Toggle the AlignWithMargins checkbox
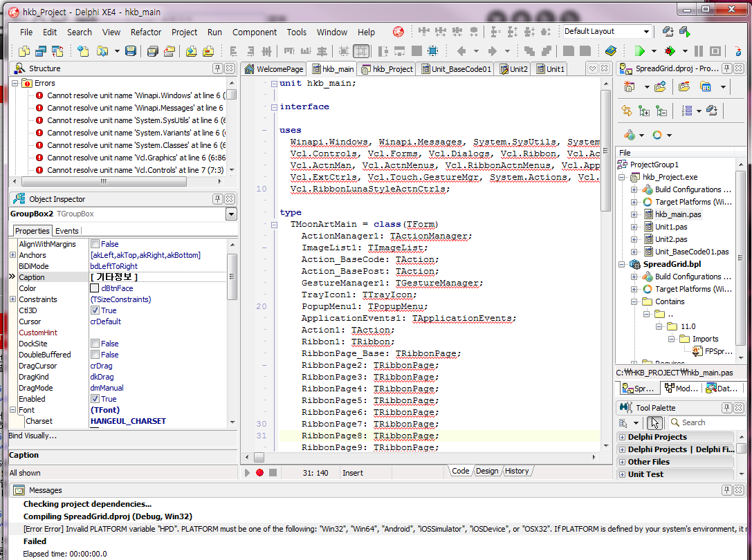 coord(95,244)
